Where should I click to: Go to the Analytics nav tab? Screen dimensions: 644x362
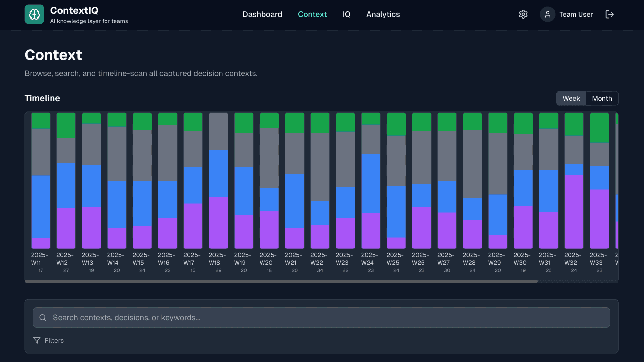(383, 14)
